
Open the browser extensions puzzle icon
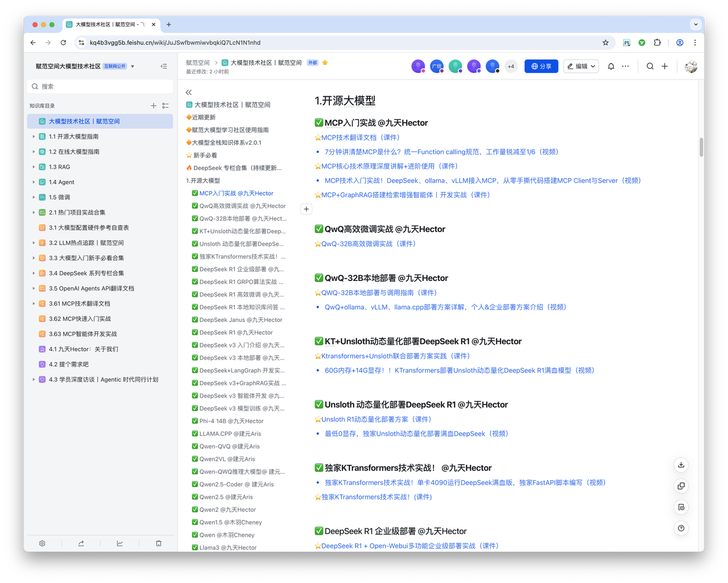[x=657, y=43]
